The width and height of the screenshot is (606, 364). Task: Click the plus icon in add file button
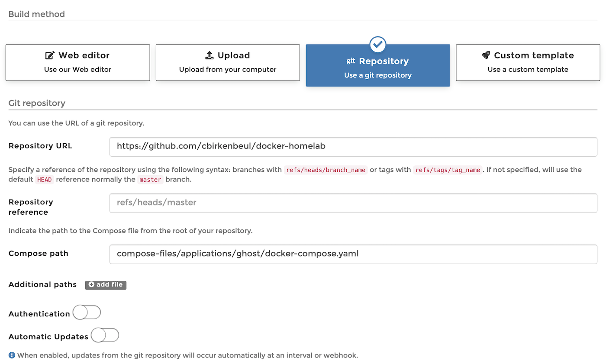pyautogui.click(x=92, y=285)
